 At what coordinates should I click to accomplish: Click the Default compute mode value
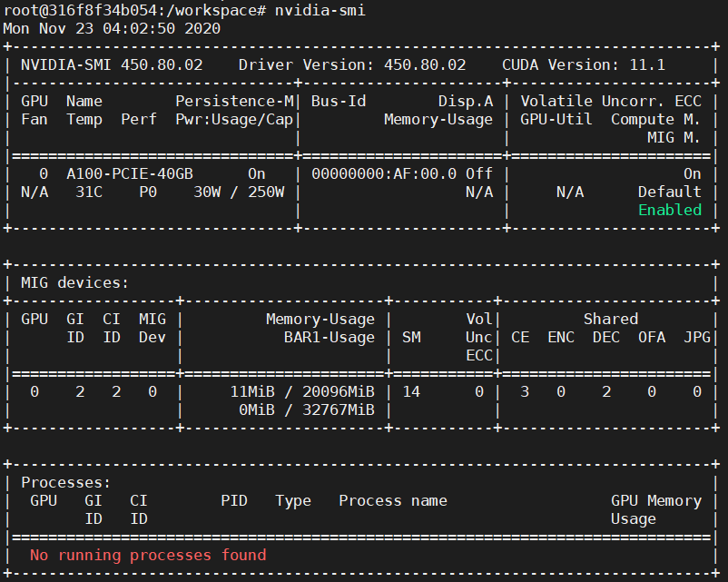(x=669, y=192)
